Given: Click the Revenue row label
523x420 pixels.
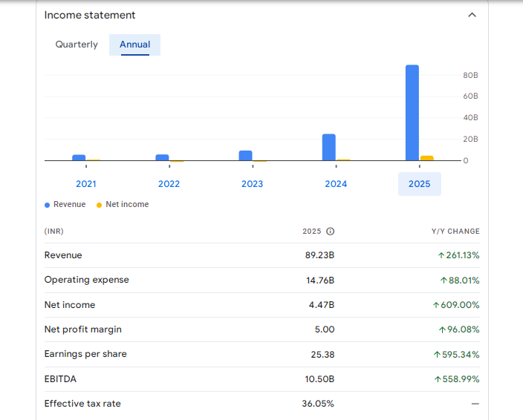Looking at the screenshot, I should [x=63, y=255].
